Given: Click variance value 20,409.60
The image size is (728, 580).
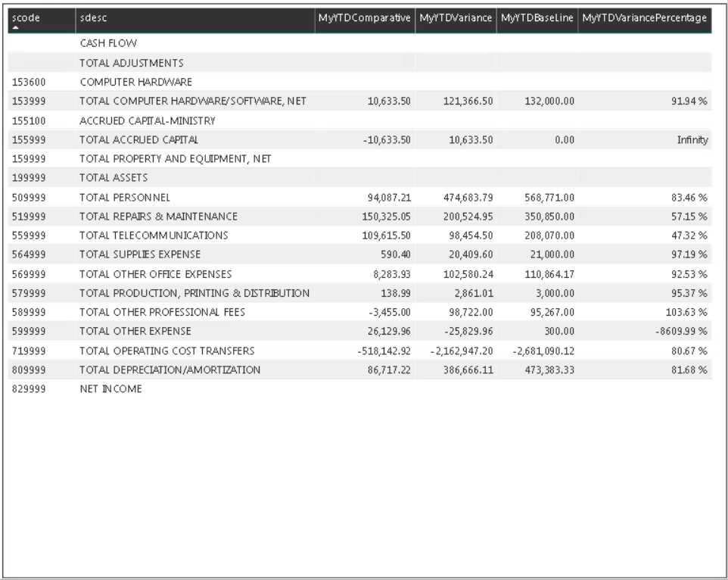Looking at the screenshot, I should click(471, 254).
